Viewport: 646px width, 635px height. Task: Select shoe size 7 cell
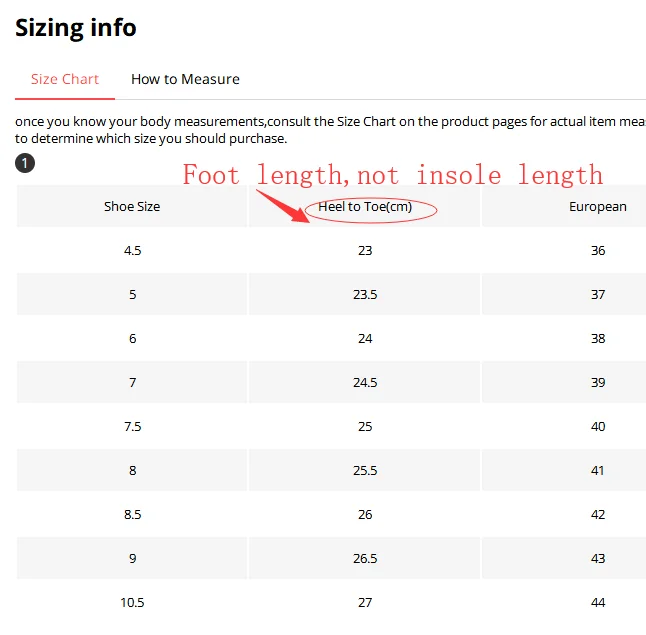[x=132, y=382]
